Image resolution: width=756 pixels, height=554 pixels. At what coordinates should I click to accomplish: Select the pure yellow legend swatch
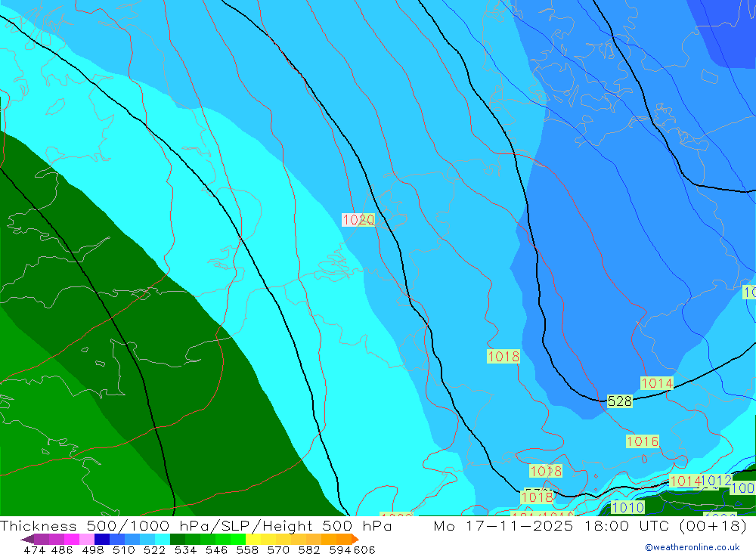coord(253,539)
